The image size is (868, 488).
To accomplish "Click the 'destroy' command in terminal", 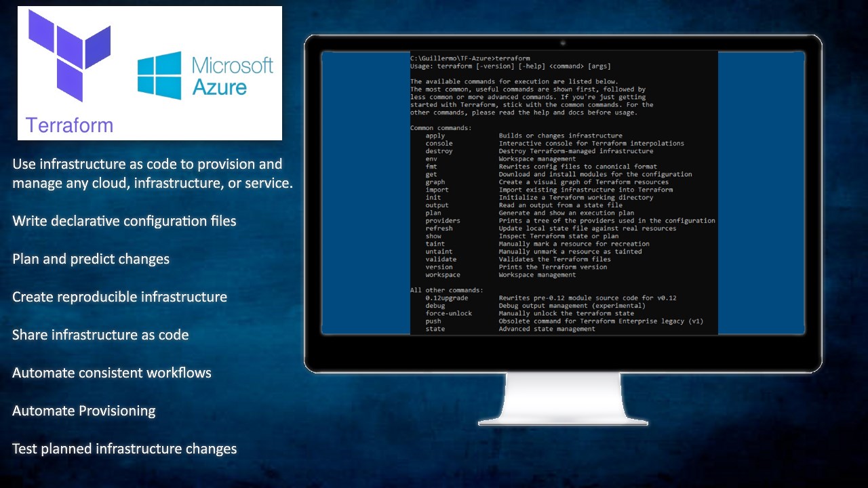I will click(439, 151).
